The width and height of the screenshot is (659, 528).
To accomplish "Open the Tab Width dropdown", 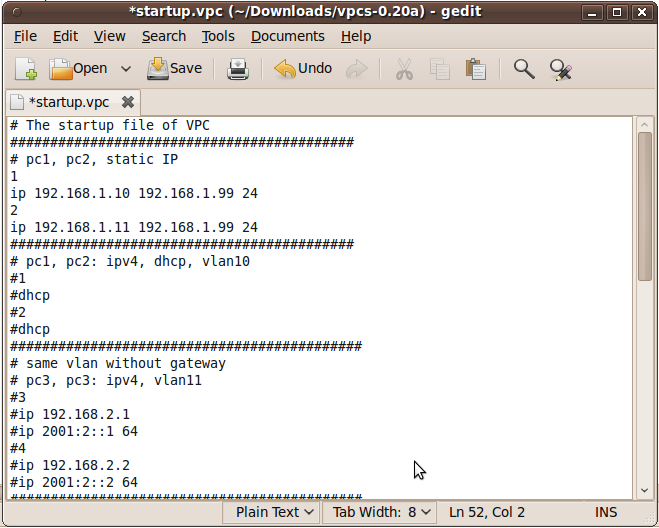I will [381, 512].
